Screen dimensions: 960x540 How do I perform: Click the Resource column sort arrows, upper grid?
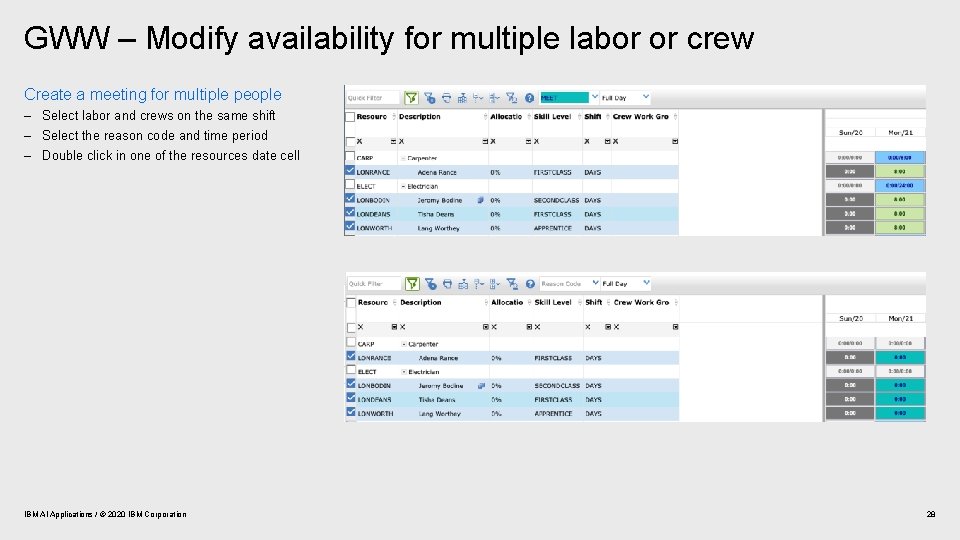393,116
